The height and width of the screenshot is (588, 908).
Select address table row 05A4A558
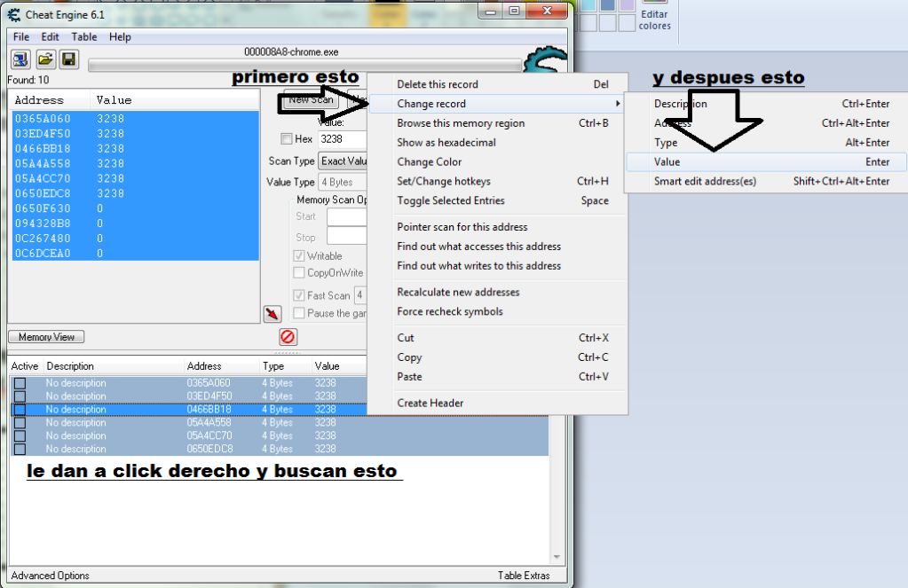280,422
